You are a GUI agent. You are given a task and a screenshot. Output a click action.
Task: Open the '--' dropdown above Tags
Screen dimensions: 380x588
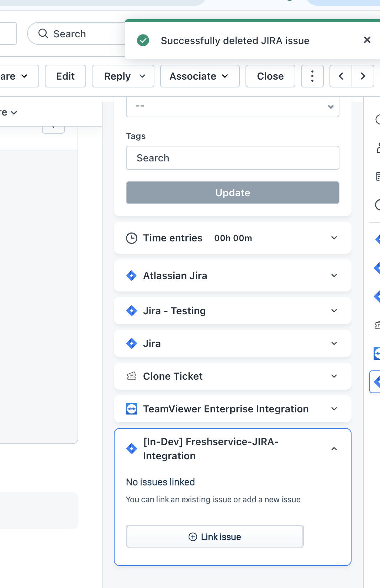[x=233, y=106]
